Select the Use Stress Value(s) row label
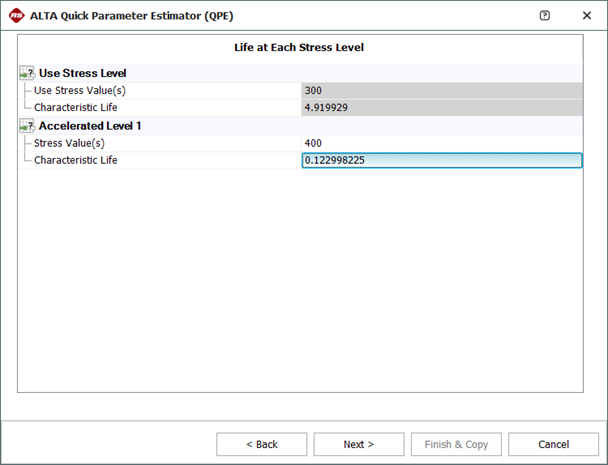This screenshot has height=465, width=608. [79, 90]
